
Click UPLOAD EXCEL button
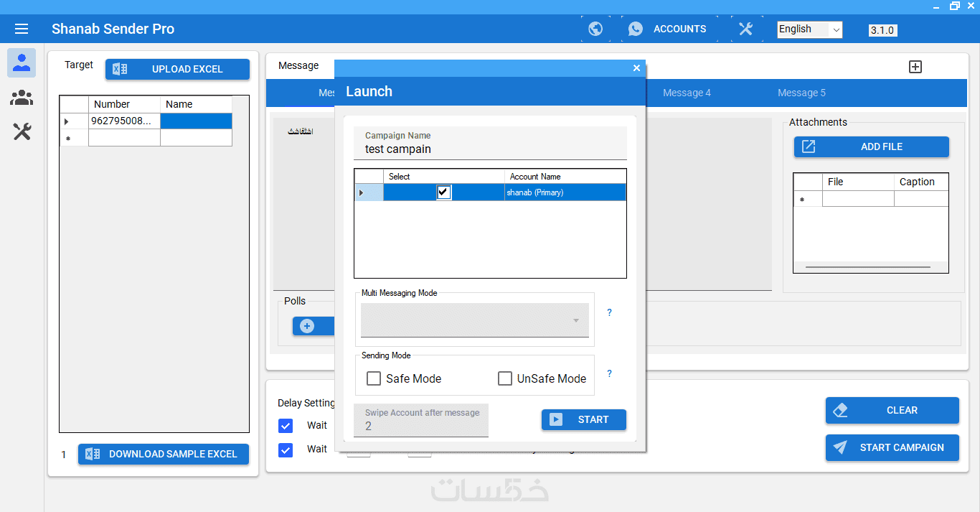177,69
